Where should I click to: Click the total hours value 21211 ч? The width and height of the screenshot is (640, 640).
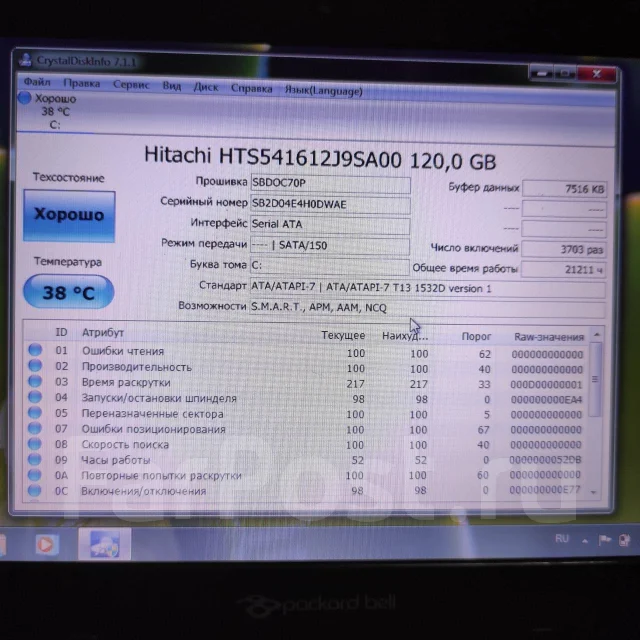point(563,270)
